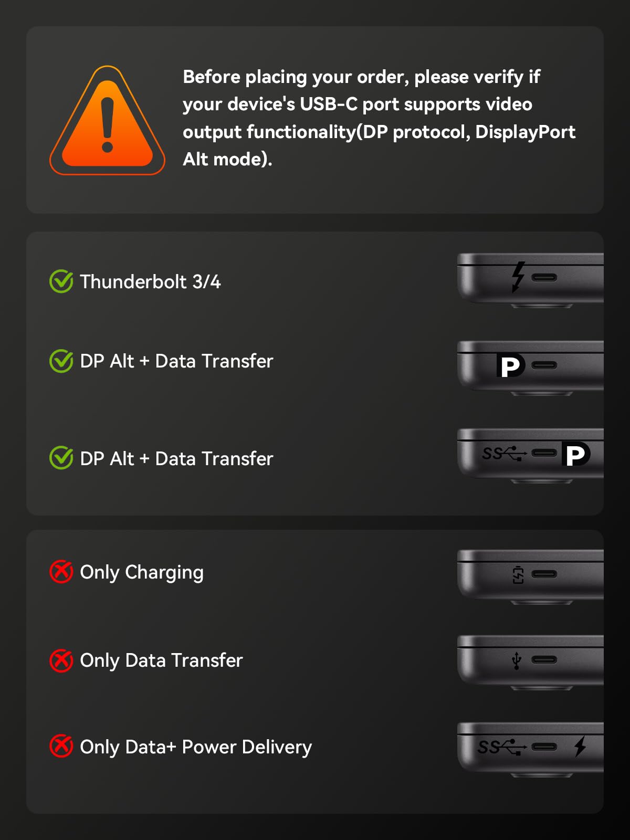
Task: Click the USB-C port next to battery icon
Action: (x=544, y=574)
